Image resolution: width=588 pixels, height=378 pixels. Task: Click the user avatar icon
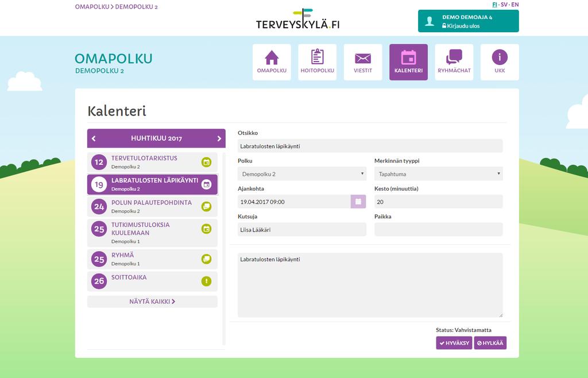pyautogui.click(x=430, y=21)
